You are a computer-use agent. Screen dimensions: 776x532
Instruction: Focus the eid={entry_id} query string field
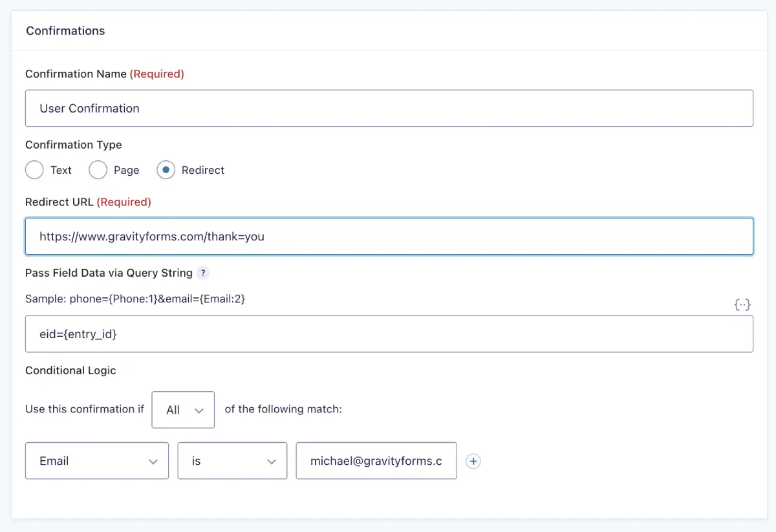389,334
